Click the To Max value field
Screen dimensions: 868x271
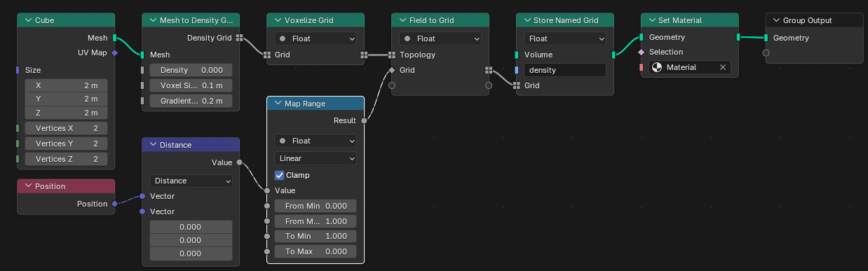316,251
